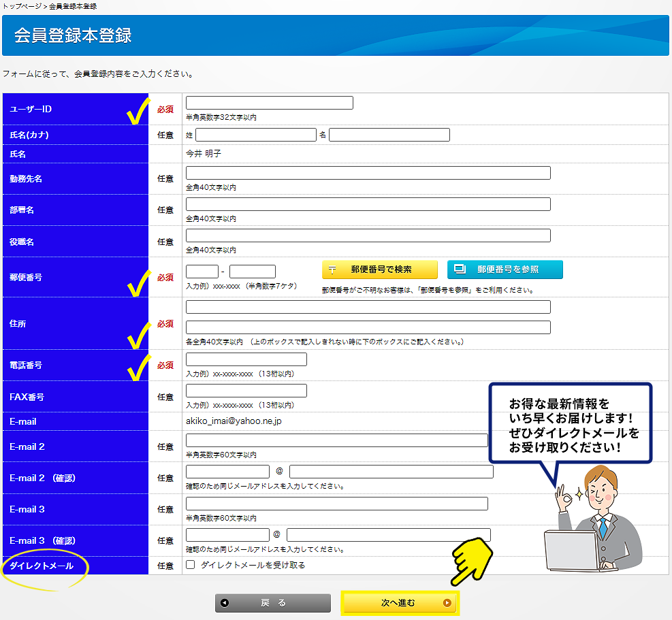Enable the ダイレクトメールを受け取る checkbox
The height and width of the screenshot is (620, 672).
coord(191,565)
